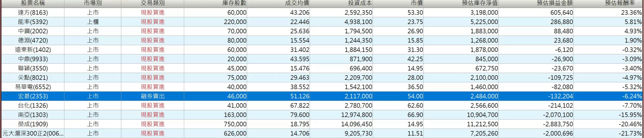644x138 pixels.
Task: Click the 79.600 average price cell
Action: 299,115
